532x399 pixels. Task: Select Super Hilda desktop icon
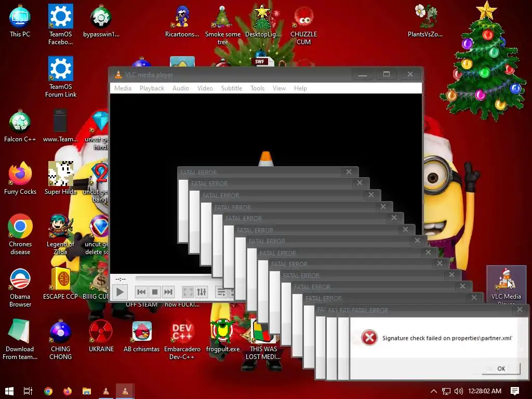pos(60,179)
